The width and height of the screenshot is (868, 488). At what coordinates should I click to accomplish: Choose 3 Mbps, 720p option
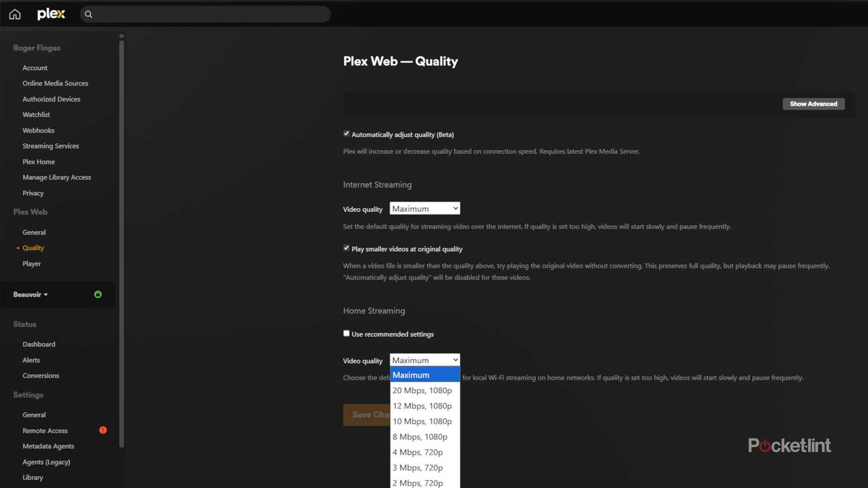[x=425, y=467]
